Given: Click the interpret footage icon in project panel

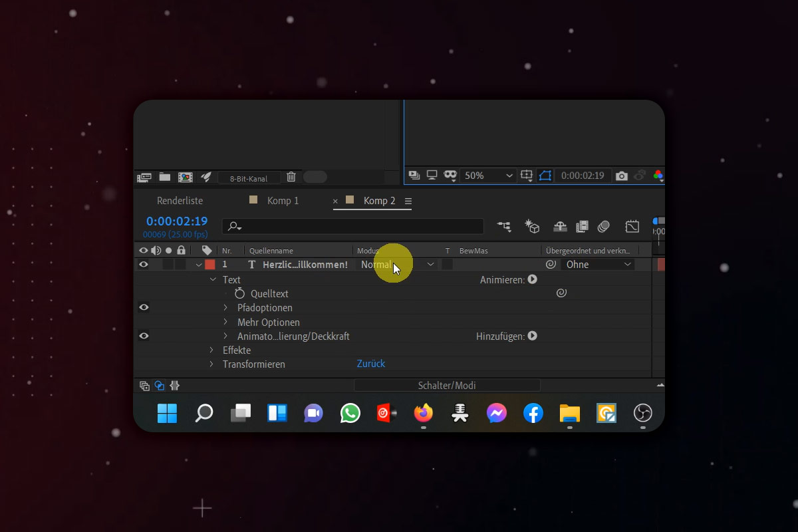Looking at the screenshot, I should pyautogui.click(x=144, y=177).
